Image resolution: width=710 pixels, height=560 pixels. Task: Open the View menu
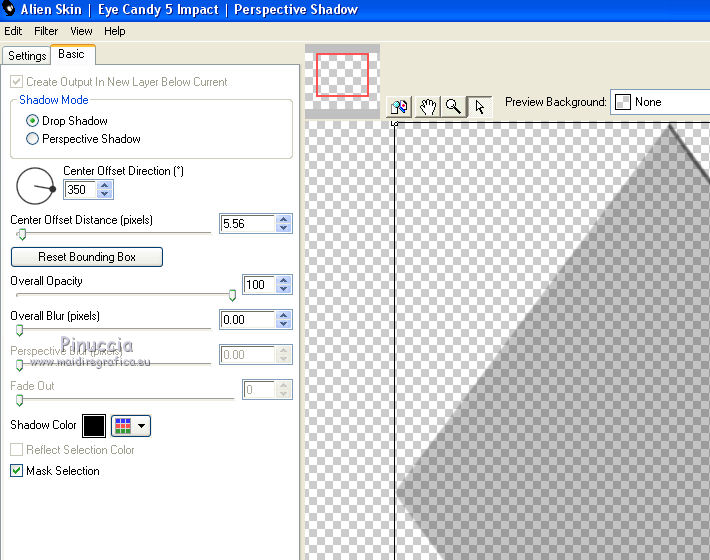point(82,31)
